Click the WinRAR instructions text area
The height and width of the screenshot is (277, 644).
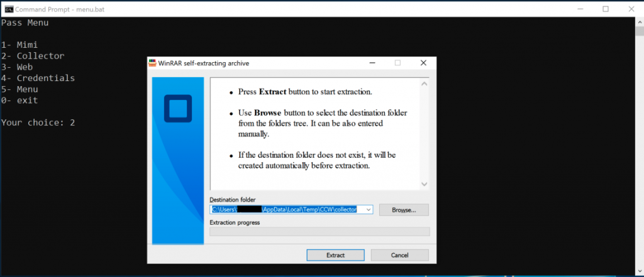coord(314,132)
